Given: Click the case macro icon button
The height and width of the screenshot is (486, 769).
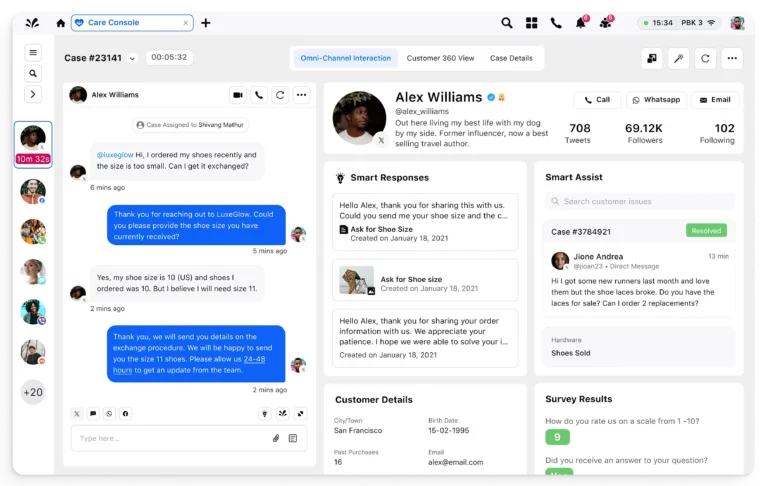Looking at the screenshot, I should pos(652,58).
